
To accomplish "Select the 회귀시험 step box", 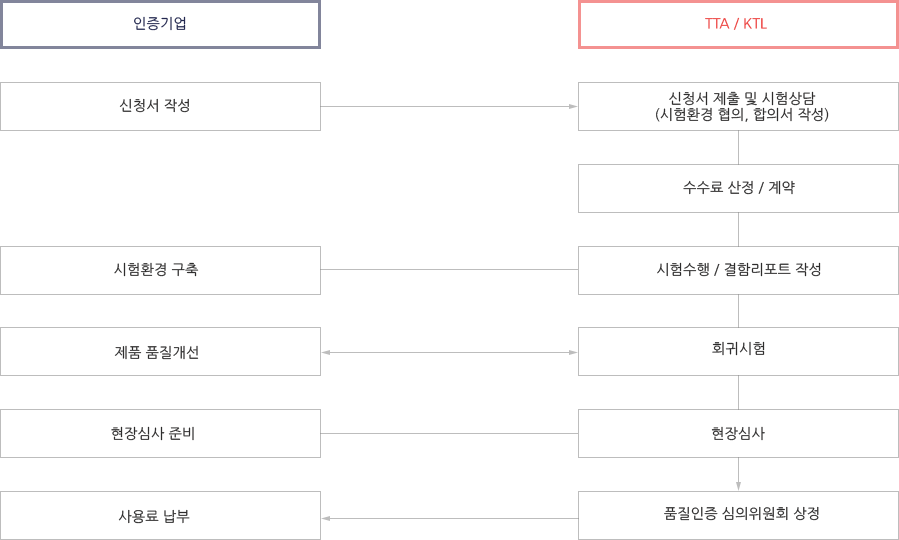I will 738,351.
